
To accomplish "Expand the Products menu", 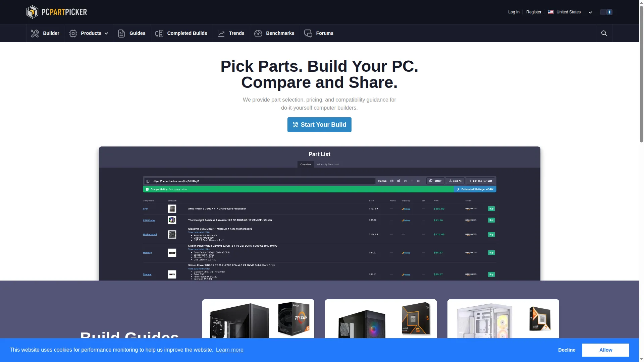I will [89, 33].
